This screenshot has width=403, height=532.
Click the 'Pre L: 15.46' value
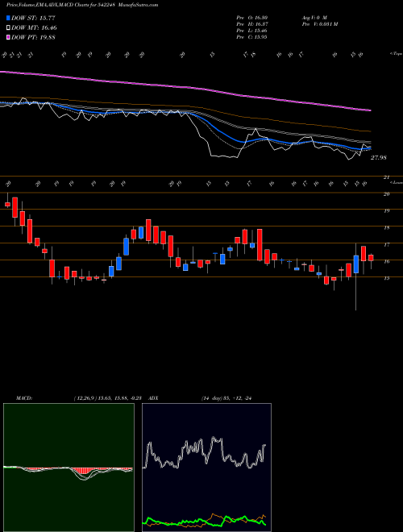click(252, 31)
